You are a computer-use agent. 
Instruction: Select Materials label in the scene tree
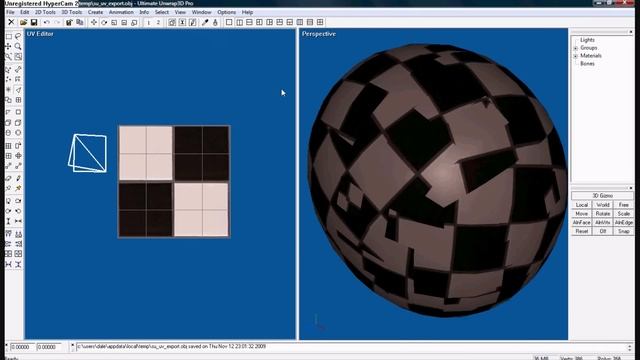(x=591, y=56)
